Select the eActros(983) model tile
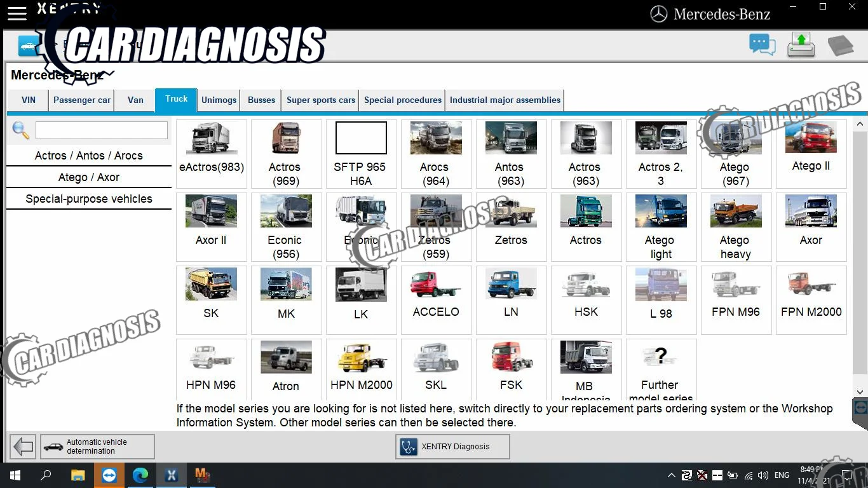Screen dimensions: 868x488 click(212, 154)
